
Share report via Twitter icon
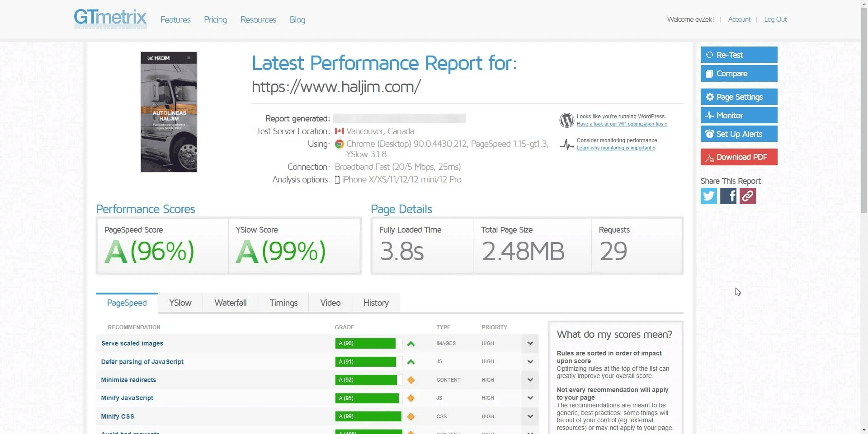click(x=708, y=196)
